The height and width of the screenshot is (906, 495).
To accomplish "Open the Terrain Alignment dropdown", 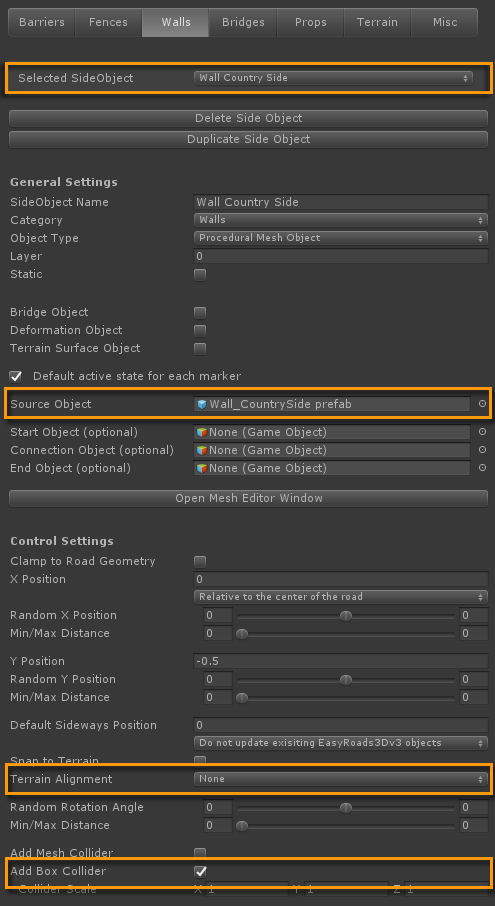I will [341, 779].
